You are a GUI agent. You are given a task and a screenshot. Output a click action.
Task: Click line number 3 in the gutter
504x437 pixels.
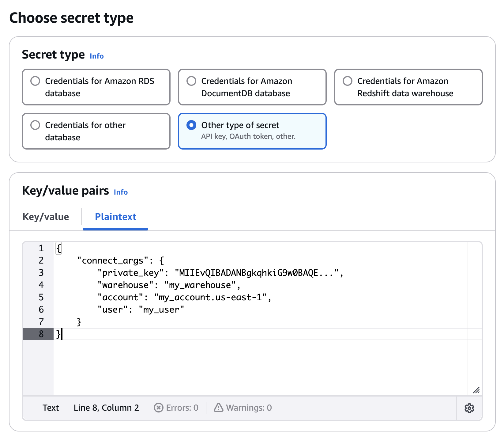(41, 273)
